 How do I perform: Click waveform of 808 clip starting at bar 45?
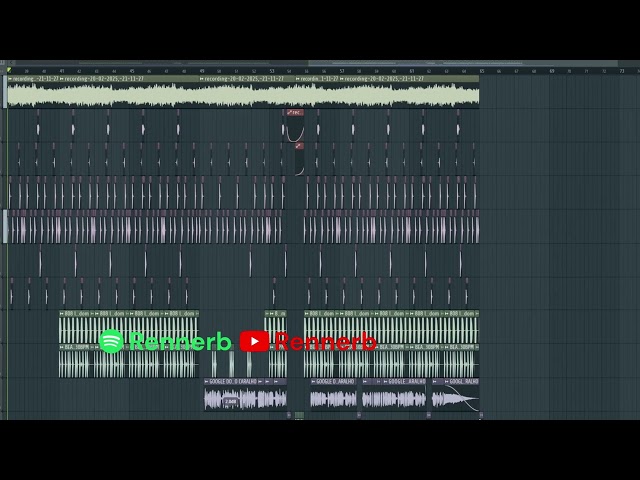pyautogui.click(x=147, y=330)
